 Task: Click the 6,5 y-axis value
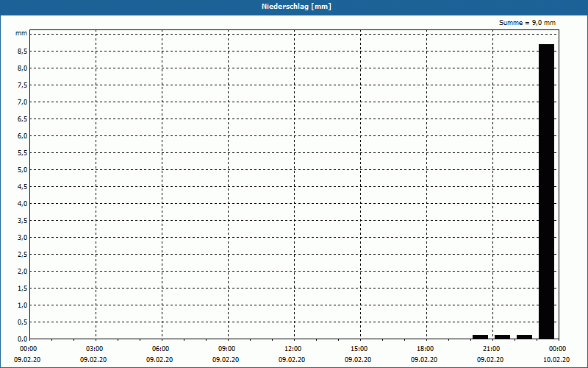(x=23, y=118)
